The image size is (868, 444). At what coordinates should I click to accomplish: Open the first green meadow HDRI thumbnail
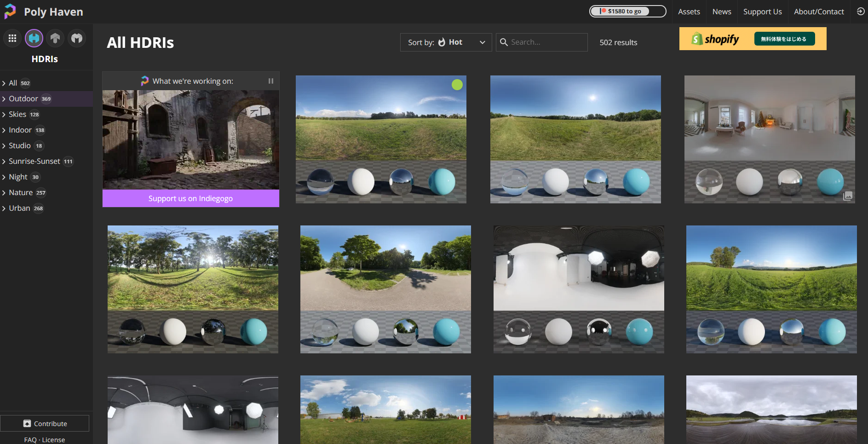click(381, 139)
